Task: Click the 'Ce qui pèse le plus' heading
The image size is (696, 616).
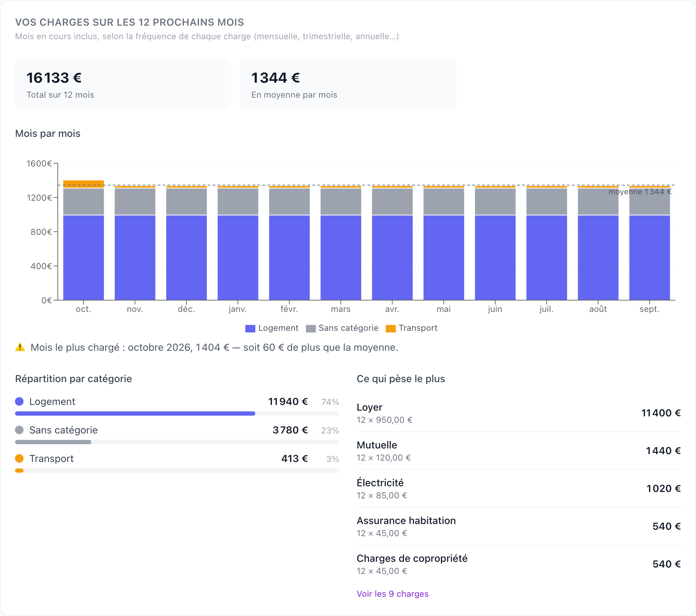Action: (401, 379)
